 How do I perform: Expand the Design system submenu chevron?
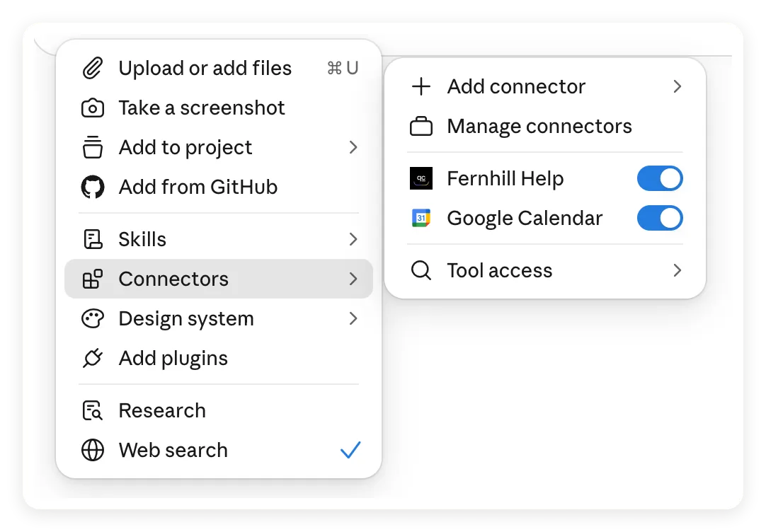(x=353, y=319)
